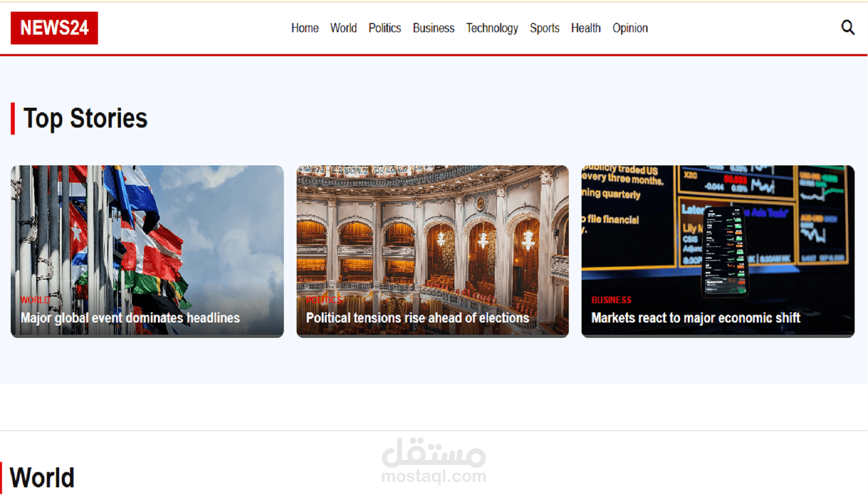868x495 pixels.
Task: Open the World navigation menu item
Action: coord(343,28)
